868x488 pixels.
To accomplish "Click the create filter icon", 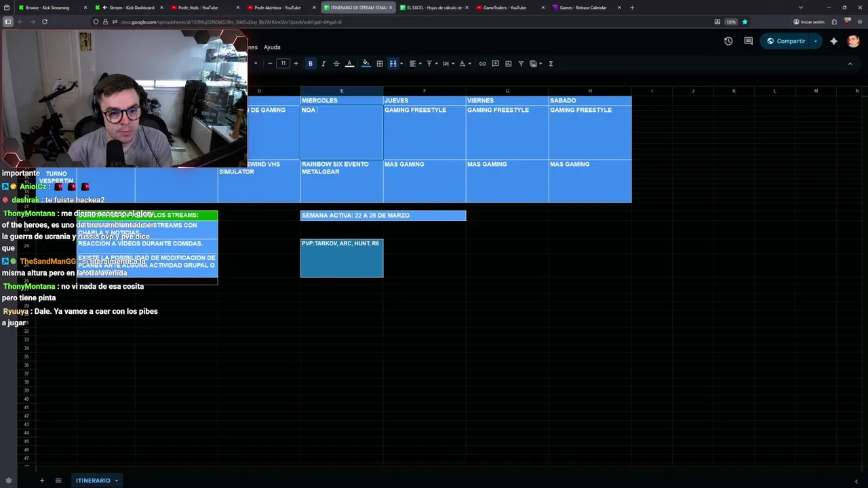I will [521, 64].
